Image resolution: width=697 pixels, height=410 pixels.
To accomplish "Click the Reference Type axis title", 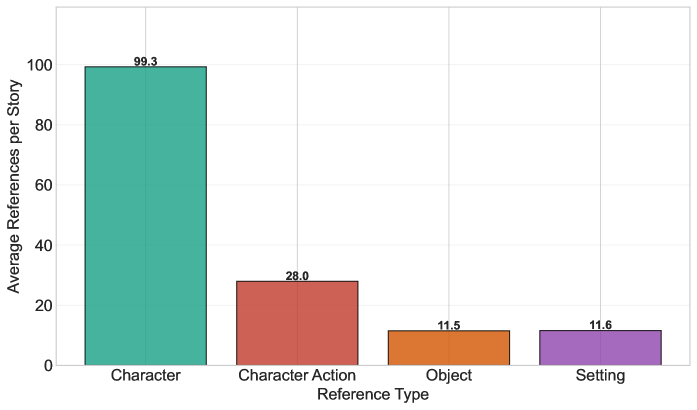I will (x=373, y=395).
